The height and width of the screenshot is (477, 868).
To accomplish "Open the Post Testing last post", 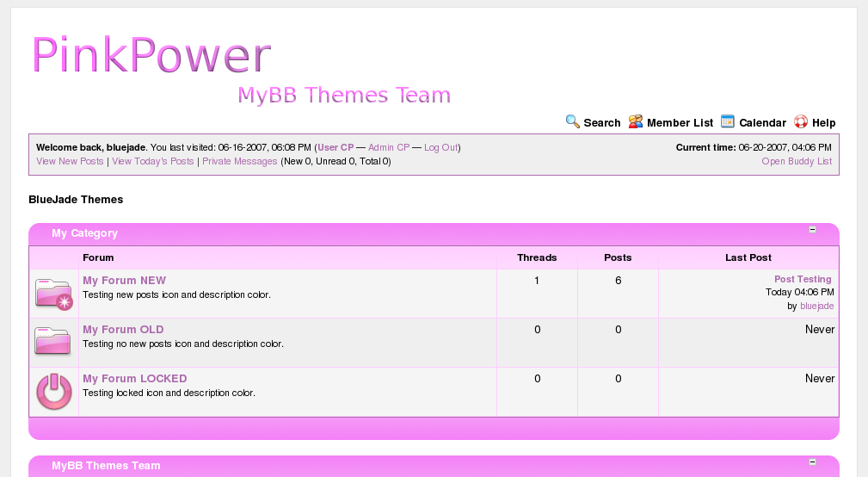I will coord(803,279).
